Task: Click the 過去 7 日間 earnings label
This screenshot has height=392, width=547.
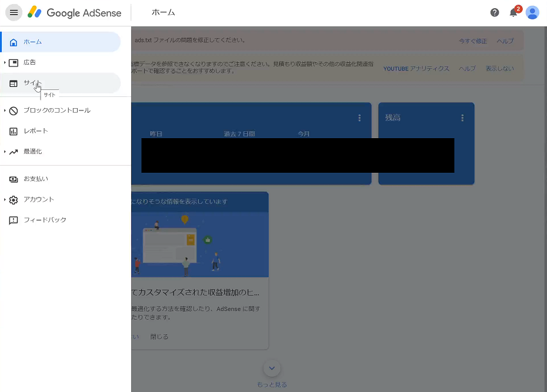Action: 239,134
